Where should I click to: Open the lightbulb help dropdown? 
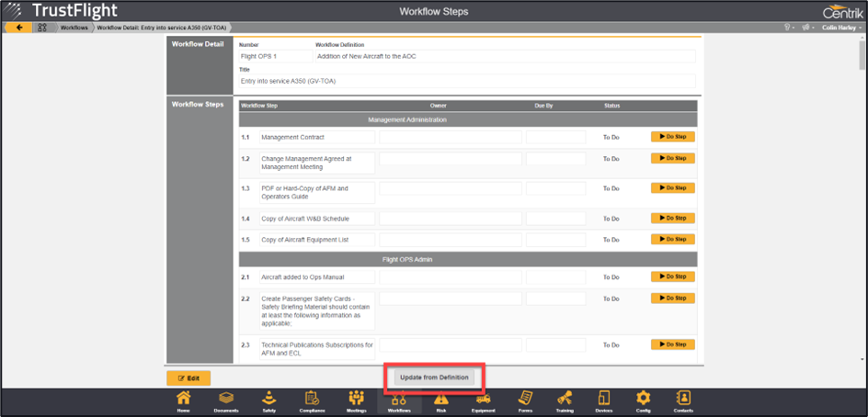click(x=789, y=28)
